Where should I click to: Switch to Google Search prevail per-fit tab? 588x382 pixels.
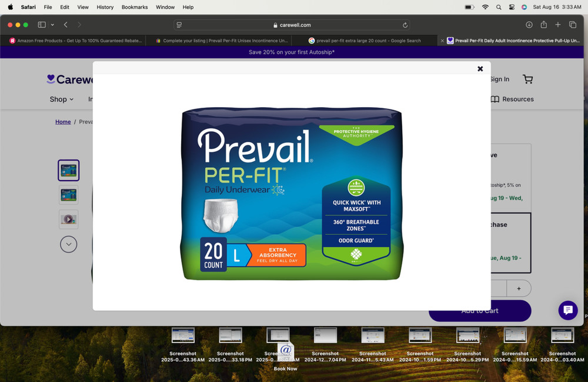coord(365,41)
